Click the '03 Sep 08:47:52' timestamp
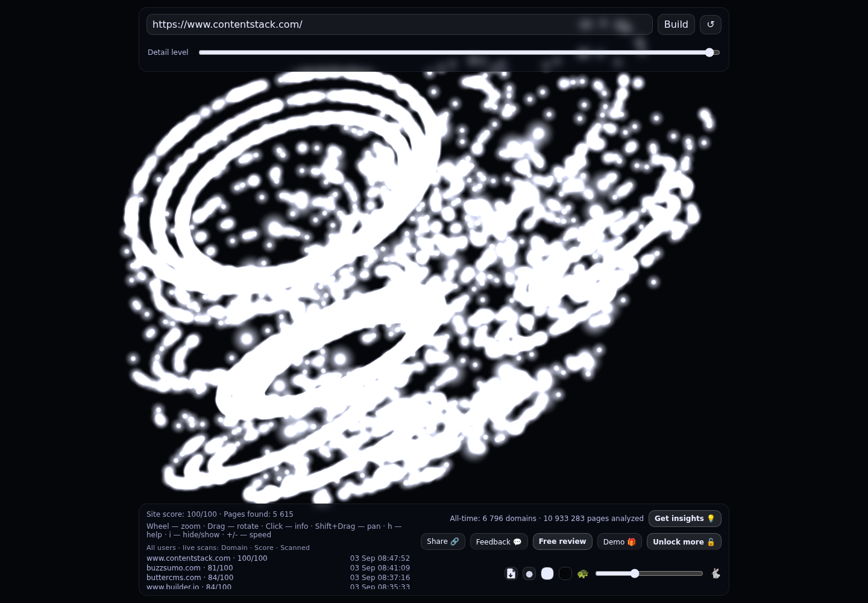 [380, 558]
